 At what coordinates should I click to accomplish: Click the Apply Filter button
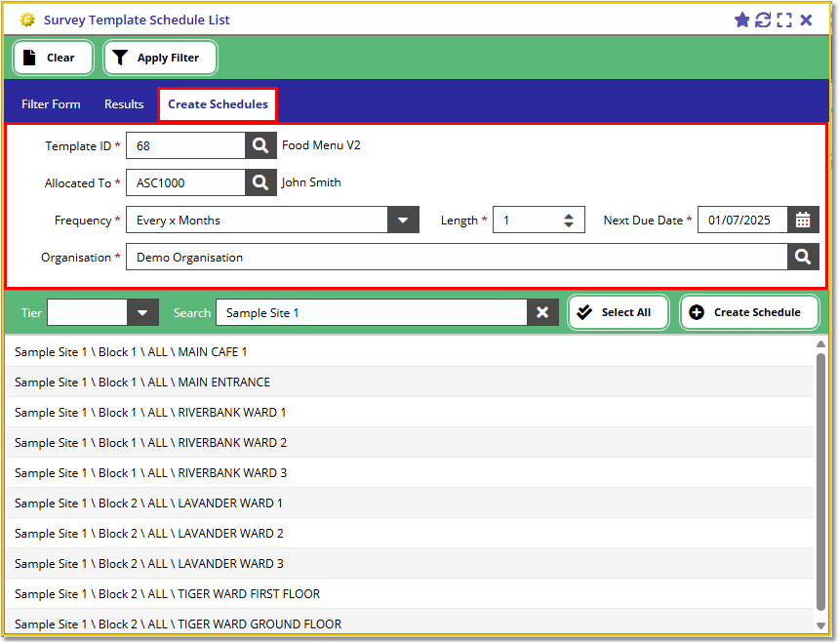click(161, 58)
